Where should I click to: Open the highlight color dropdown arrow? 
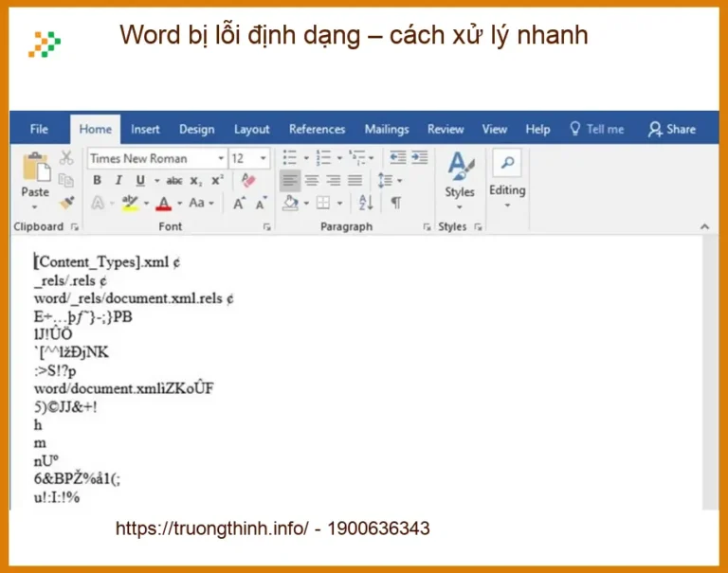click(146, 204)
